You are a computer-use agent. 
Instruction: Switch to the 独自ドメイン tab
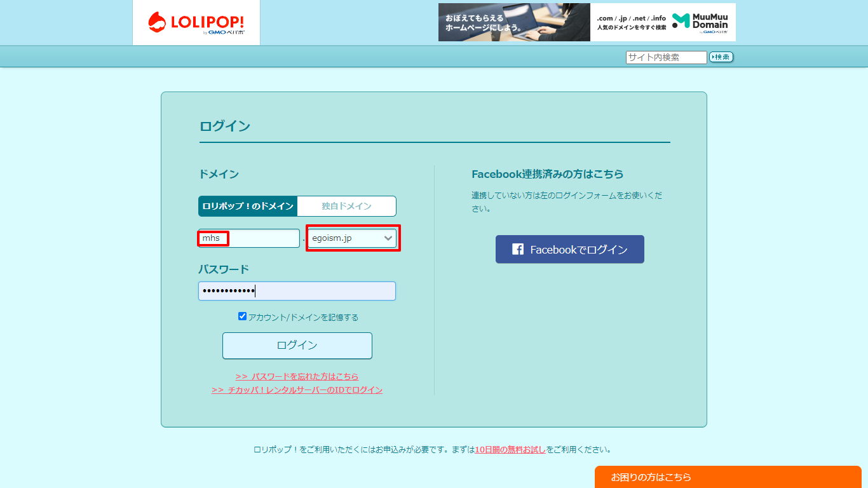pyautogui.click(x=346, y=206)
